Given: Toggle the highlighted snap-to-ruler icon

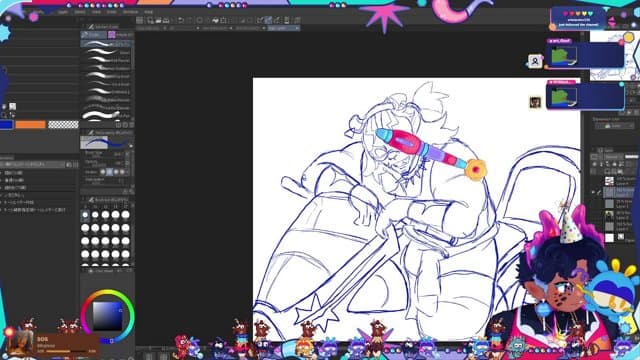Looking at the screenshot, I should pos(269,20).
